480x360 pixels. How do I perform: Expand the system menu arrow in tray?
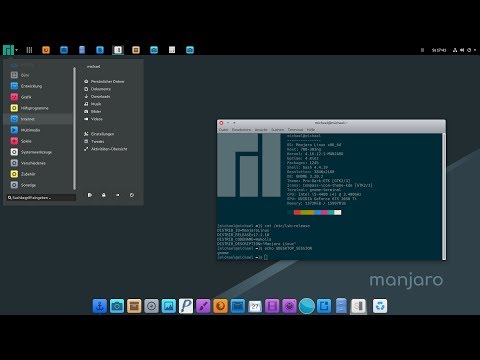click(x=475, y=50)
